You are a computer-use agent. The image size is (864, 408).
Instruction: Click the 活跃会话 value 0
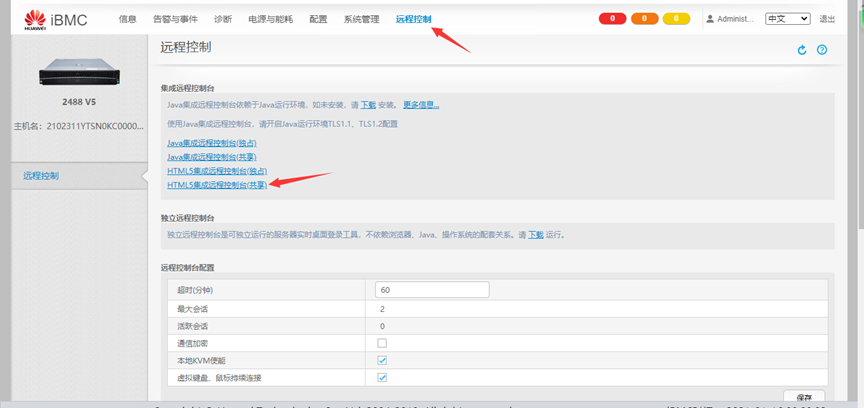point(382,326)
